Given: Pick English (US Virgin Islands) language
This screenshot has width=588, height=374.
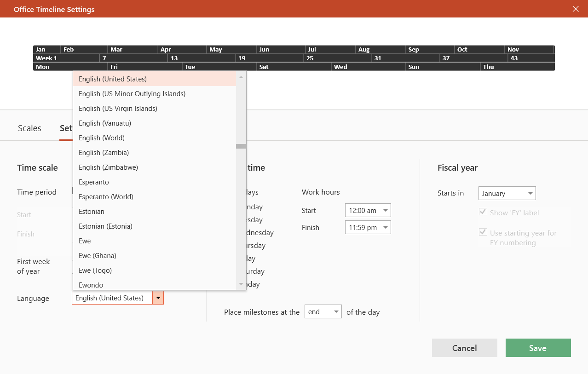Looking at the screenshot, I should tap(155, 109).
